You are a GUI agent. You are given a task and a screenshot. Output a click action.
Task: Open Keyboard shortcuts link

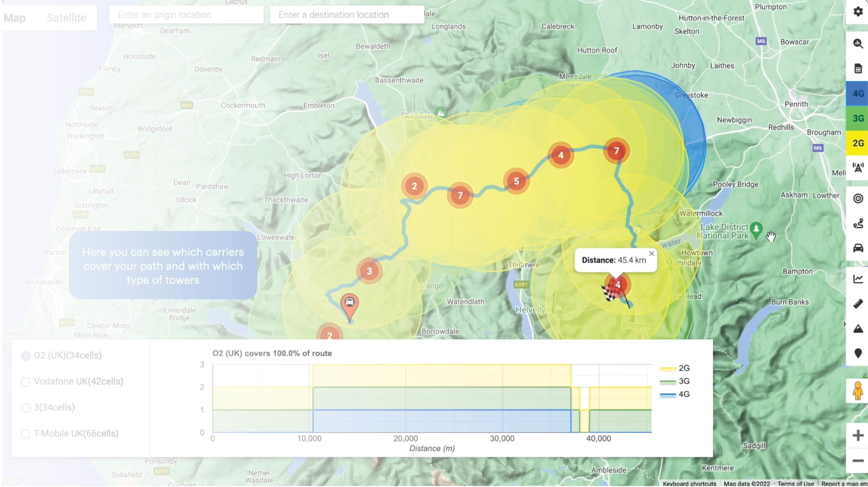point(689,483)
